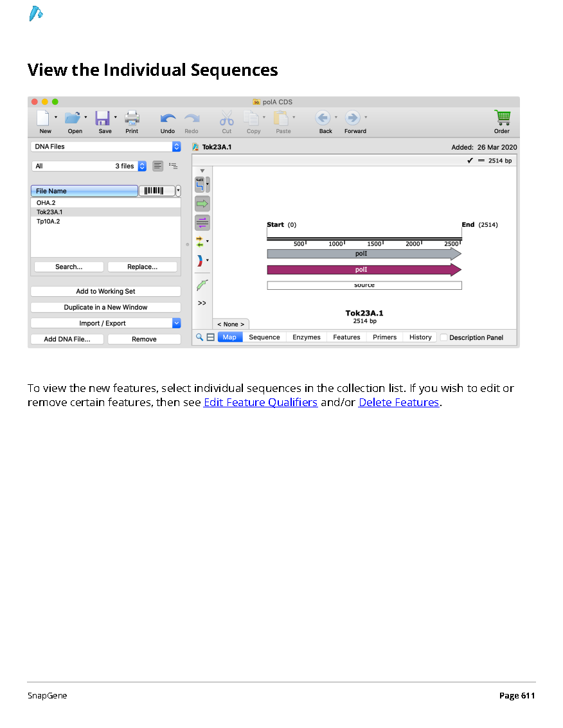
Task: Click the Copy icon in toolbar
Action: pos(251,118)
